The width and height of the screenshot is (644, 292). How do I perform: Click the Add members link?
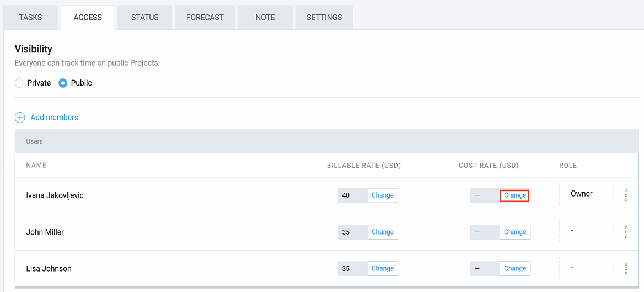click(x=54, y=118)
